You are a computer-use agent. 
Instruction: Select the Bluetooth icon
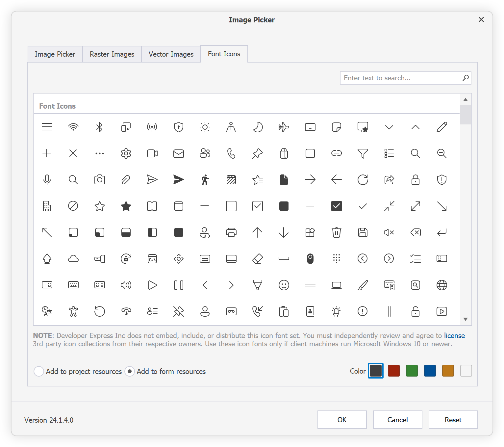tap(99, 127)
